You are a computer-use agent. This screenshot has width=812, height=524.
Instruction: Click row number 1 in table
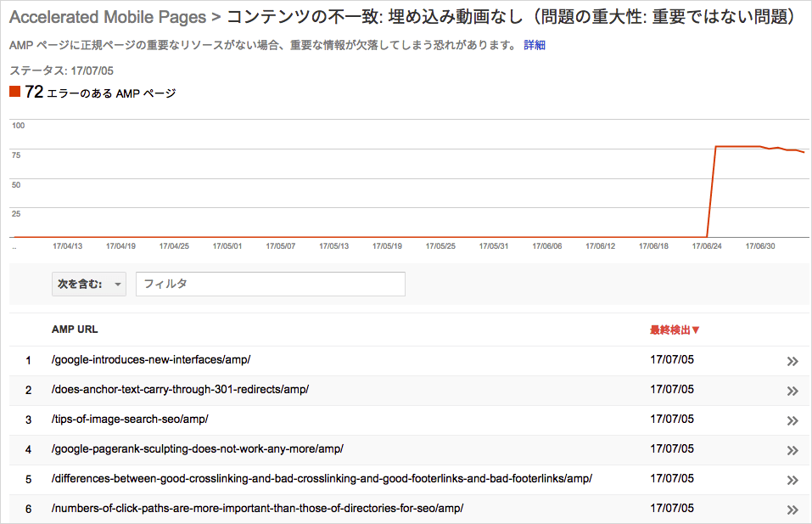[x=29, y=360]
